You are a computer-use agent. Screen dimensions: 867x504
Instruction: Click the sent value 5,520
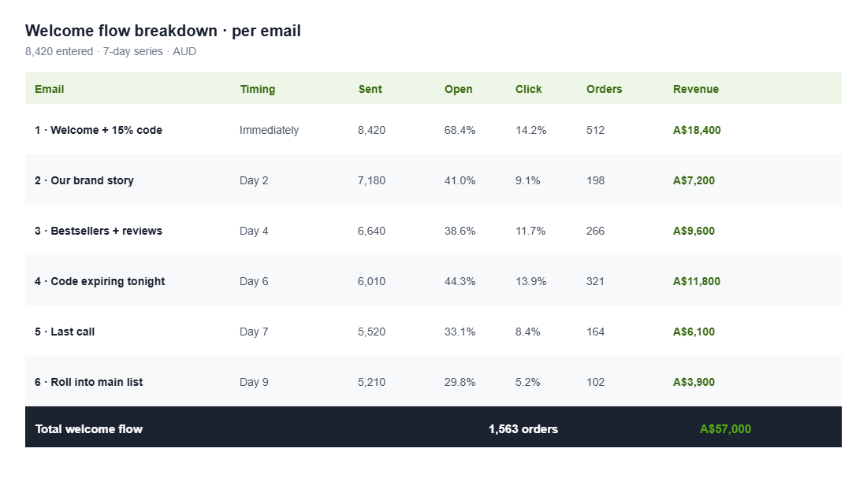click(x=371, y=332)
